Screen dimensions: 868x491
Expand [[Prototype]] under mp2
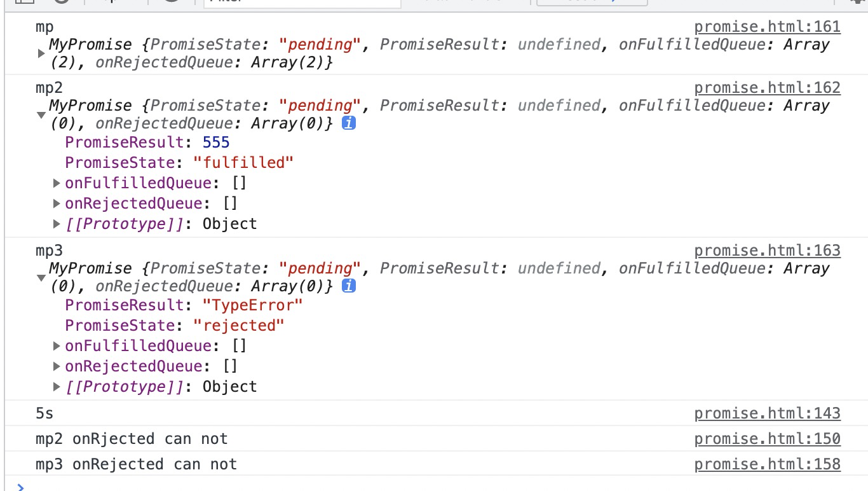tap(57, 224)
